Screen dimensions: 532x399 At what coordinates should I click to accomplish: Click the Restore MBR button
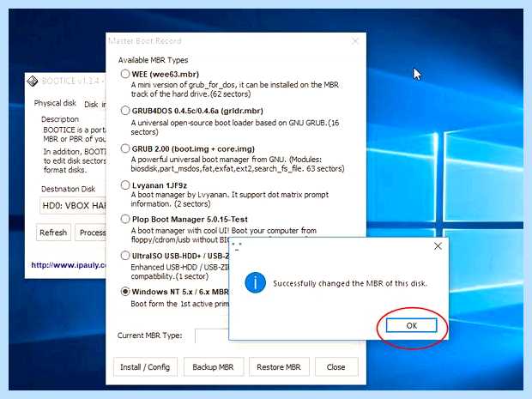click(279, 366)
